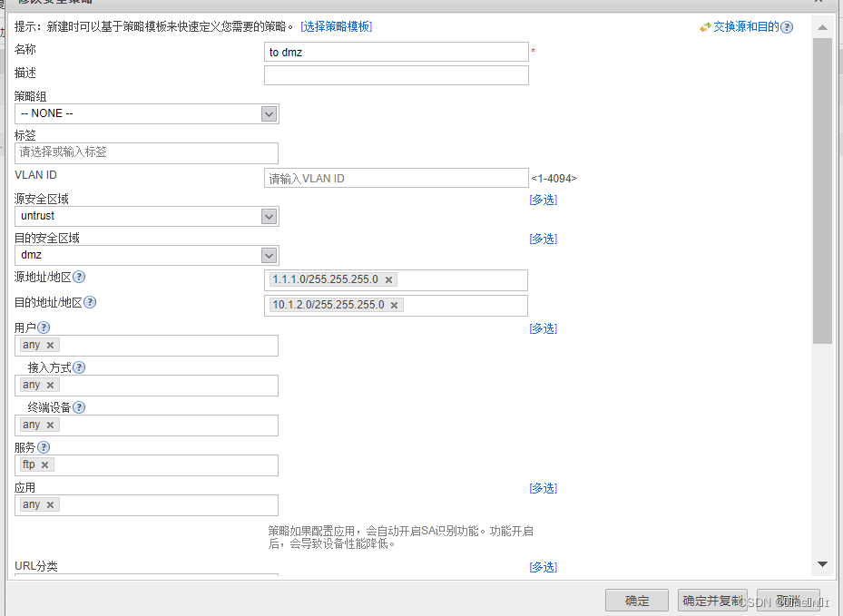843x616 pixels.
Task: Open help icon next to source address/region
Action: (x=79, y=277)
